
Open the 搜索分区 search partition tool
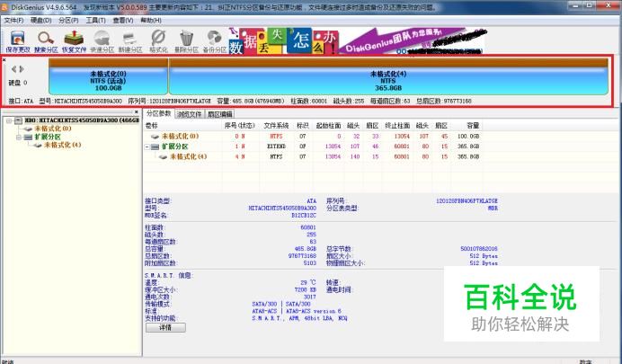(46, 41)
